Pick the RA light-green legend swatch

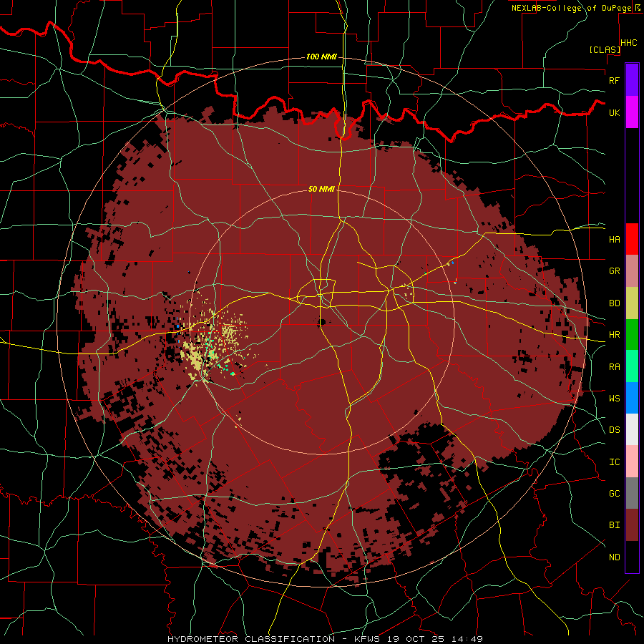(x=632, y=366)
